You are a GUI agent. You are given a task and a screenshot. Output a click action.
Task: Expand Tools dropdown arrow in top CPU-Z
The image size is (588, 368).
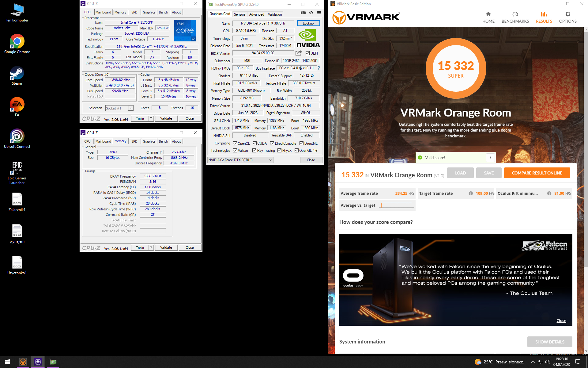coord(151,118)
